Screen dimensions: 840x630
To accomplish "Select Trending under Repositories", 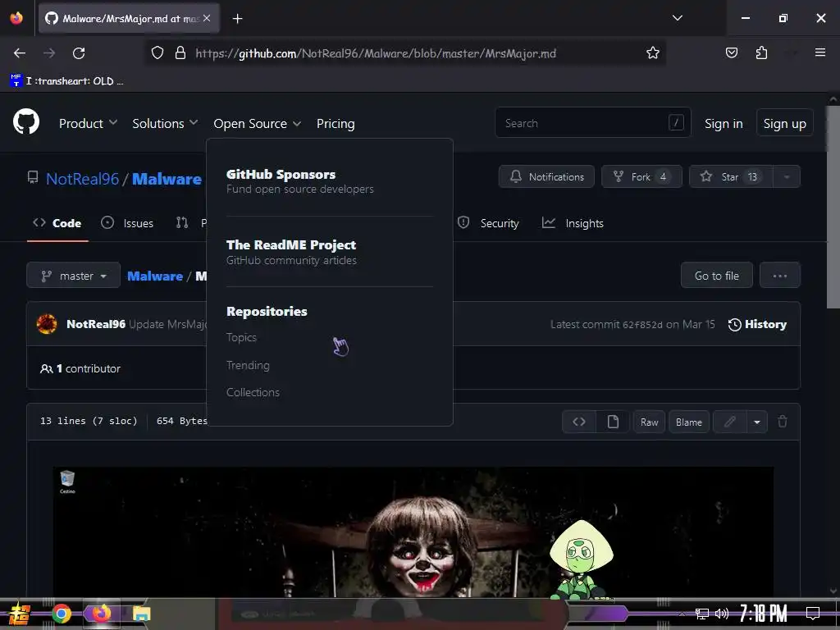I will pyautogui.click(x=248, y=365).
